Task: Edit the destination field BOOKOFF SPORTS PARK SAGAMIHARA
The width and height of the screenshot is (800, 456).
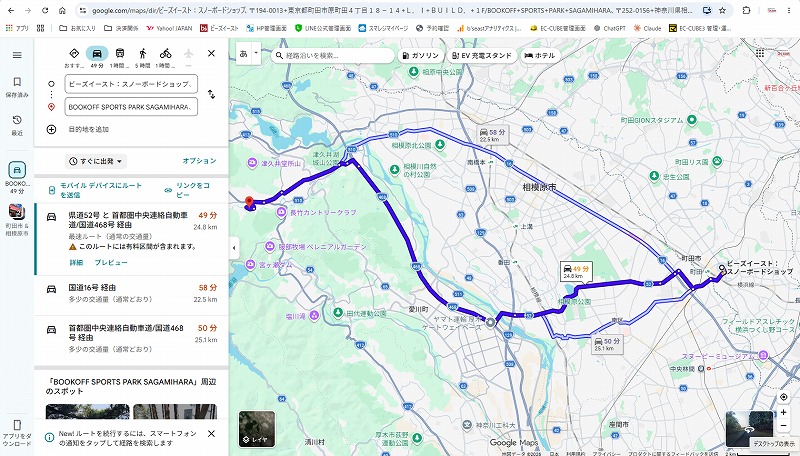Action: point(131,107)
